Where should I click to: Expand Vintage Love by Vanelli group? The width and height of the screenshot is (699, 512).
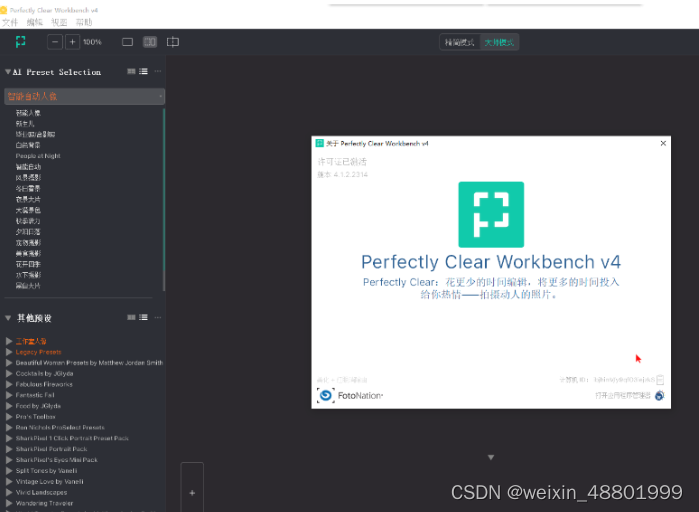coord(9,482)
